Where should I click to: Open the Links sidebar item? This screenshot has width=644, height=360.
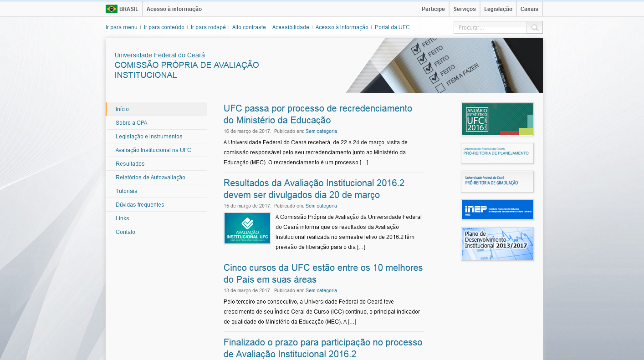[156, 218]
